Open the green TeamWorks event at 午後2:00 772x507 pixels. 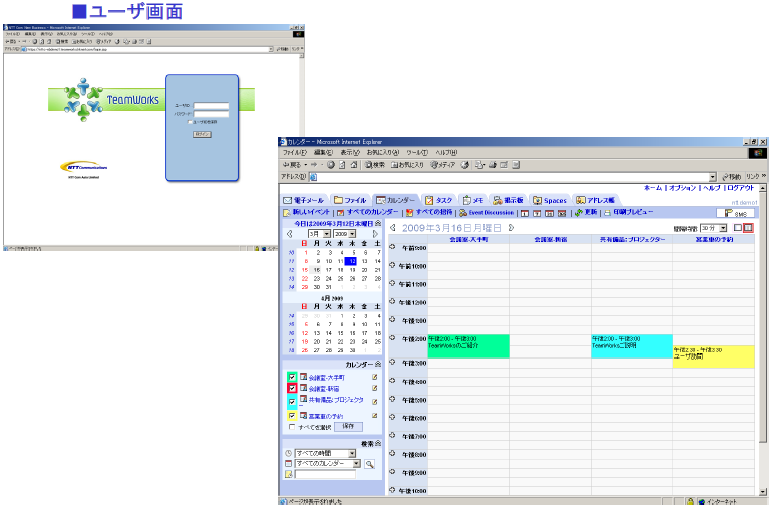[x=468, y=346]
